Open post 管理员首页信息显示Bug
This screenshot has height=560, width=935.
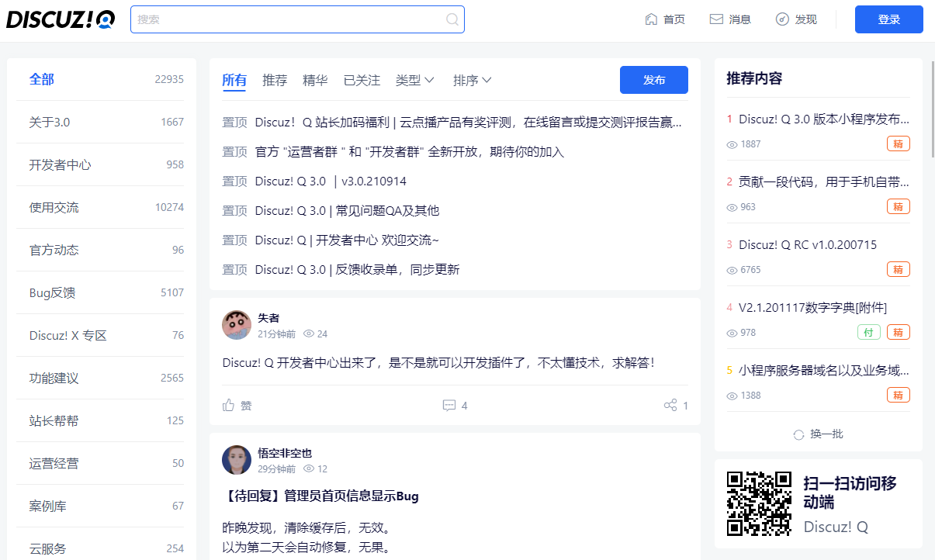(x=320, y=496)
